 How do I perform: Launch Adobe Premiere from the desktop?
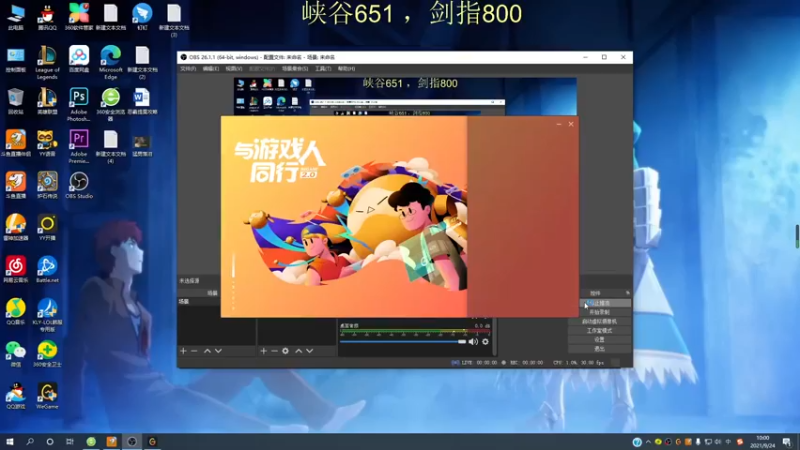click(79, 146)
